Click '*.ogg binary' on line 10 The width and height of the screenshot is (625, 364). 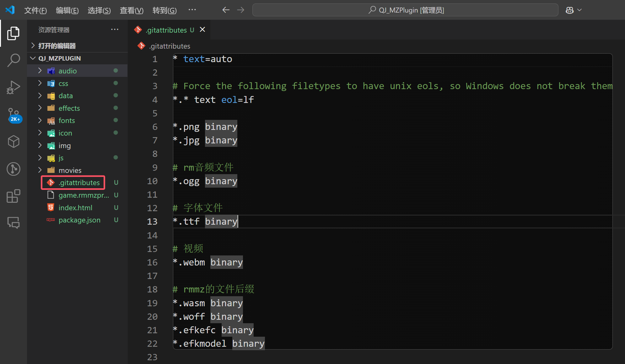[205, 181]
